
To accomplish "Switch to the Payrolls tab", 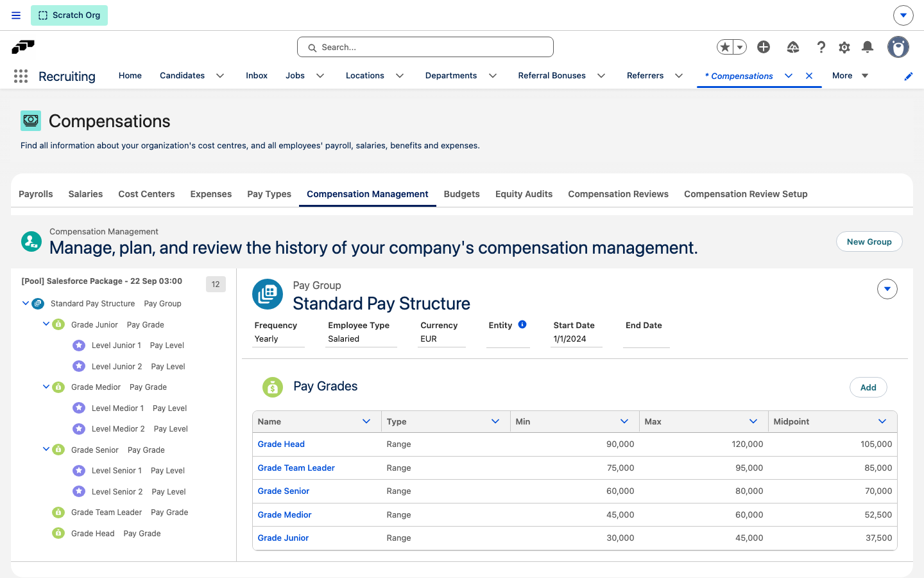I will [36, 194].
